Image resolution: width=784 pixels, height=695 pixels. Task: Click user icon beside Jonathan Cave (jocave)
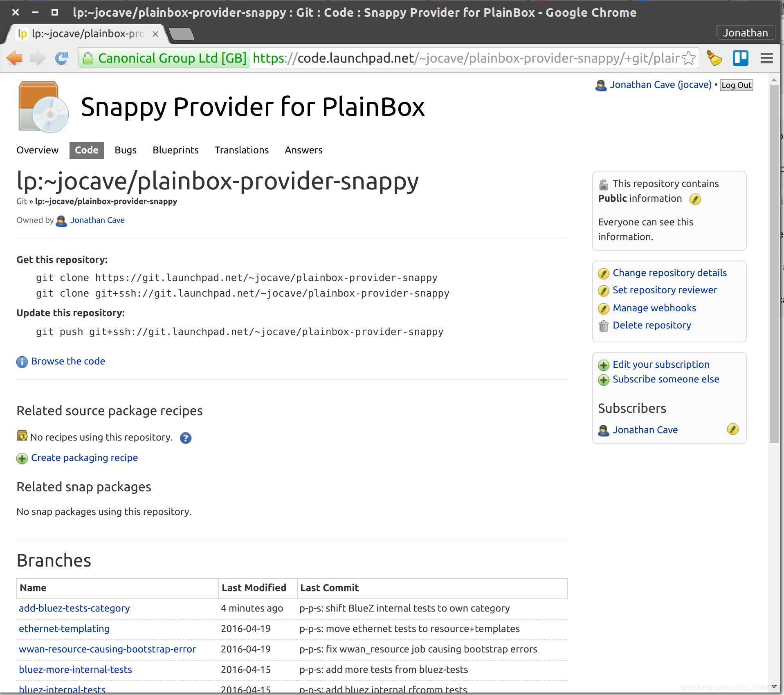click(x=601, y=85)
